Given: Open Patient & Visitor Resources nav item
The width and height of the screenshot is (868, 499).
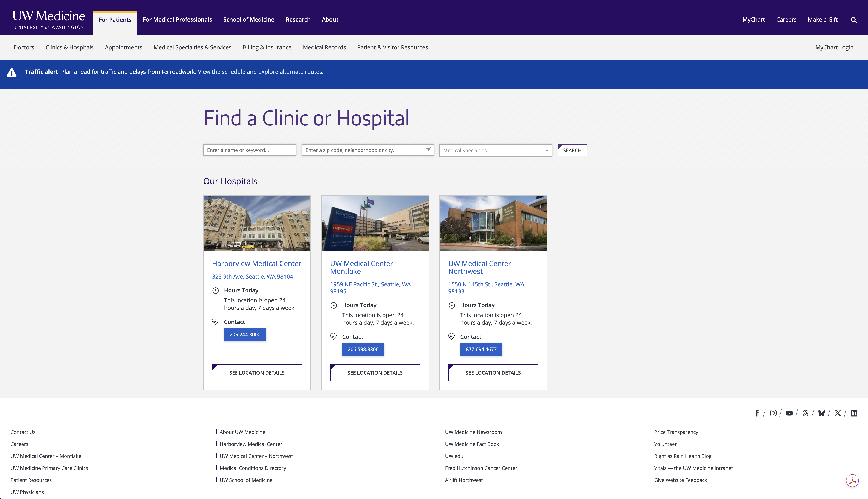Looking at the screenshot, I should (x=392, y=47).
